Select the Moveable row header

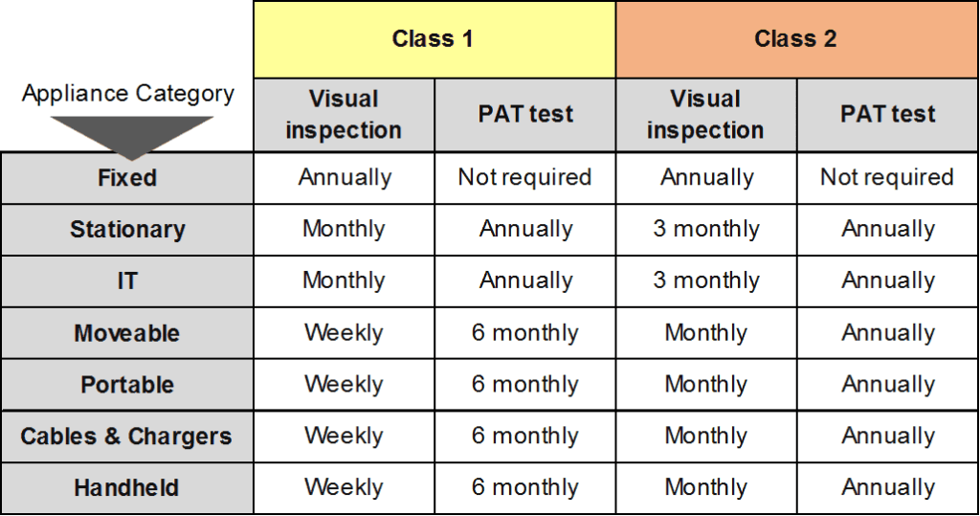[127, 333]
